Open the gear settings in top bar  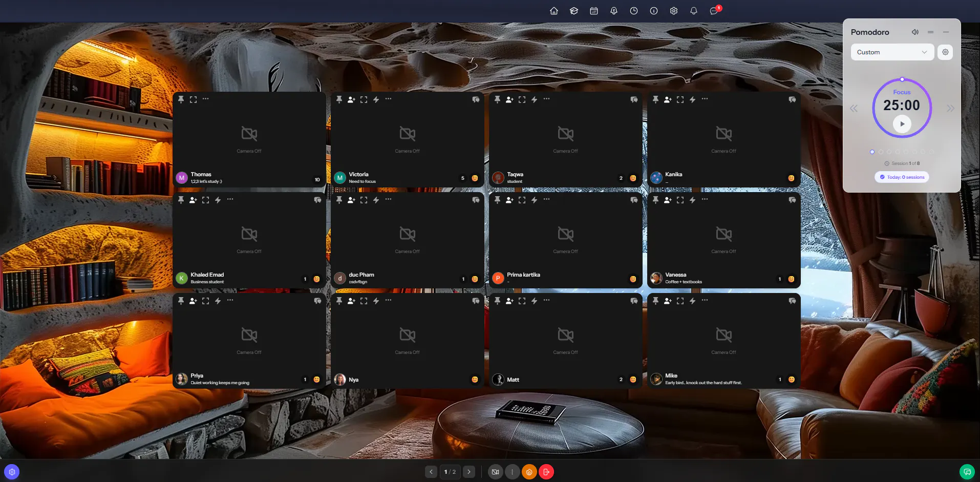tap(673, 11)
